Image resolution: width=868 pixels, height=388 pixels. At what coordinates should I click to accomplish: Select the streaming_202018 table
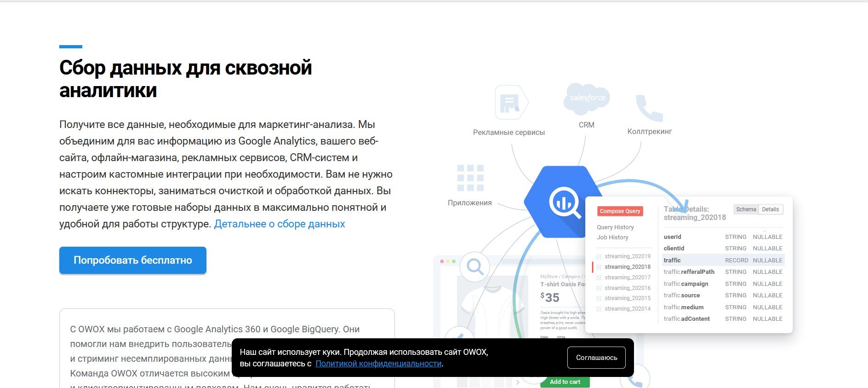[x=627, y=267]
